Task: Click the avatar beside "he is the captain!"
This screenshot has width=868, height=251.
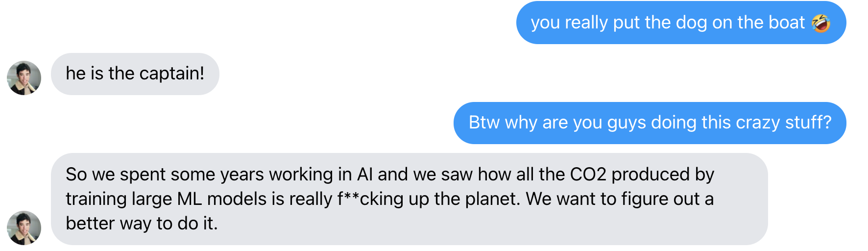Action: click(24, 78)
